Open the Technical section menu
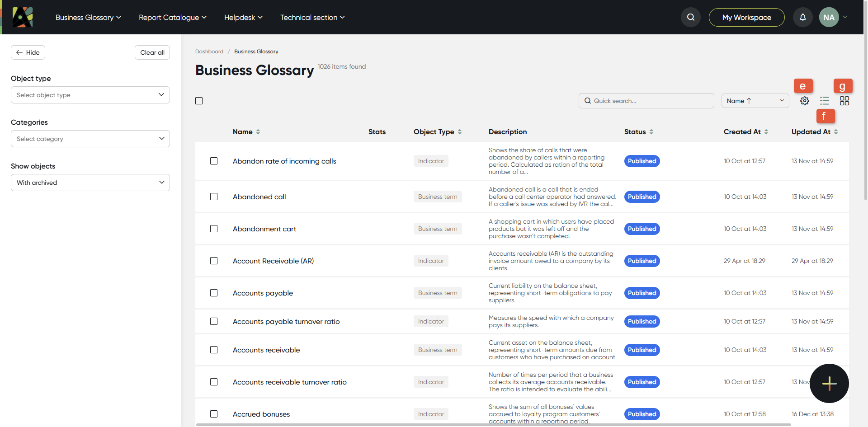This screenshot has width=868, height=427. (312, 17)
